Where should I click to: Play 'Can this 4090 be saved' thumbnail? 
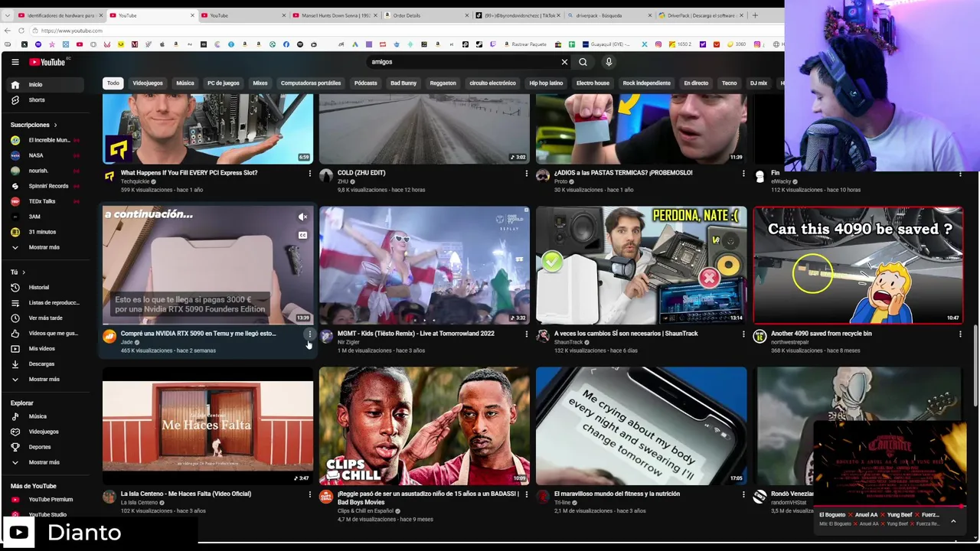click(x=858, y=265)
